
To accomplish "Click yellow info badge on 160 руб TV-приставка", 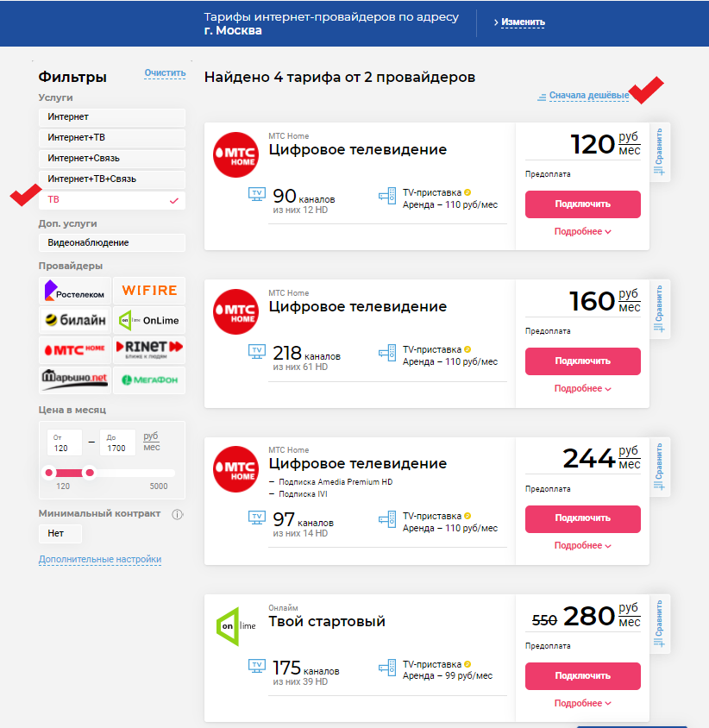I will [x=467, y=349].
